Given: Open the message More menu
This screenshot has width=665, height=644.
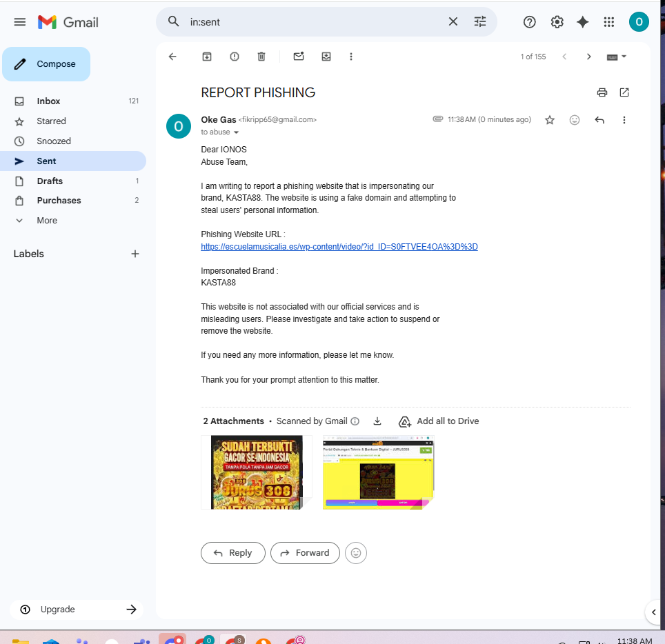Looking at the screenshot, I should click(624, 120).
